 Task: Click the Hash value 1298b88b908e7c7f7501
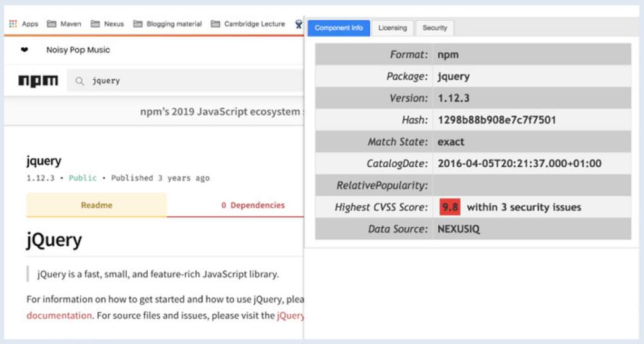(x=496, y=120)
